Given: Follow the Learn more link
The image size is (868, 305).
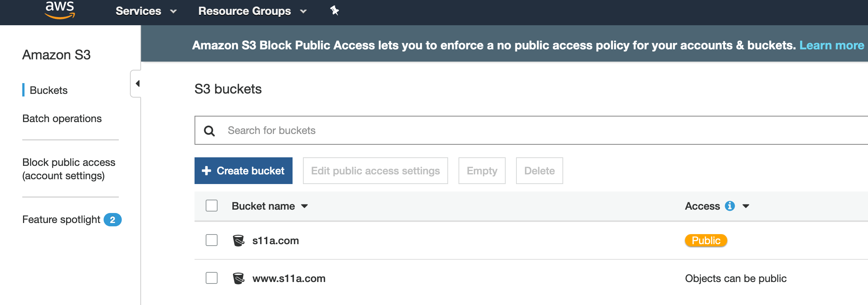Looking at the screenshot, I should [x=832, y=45].
